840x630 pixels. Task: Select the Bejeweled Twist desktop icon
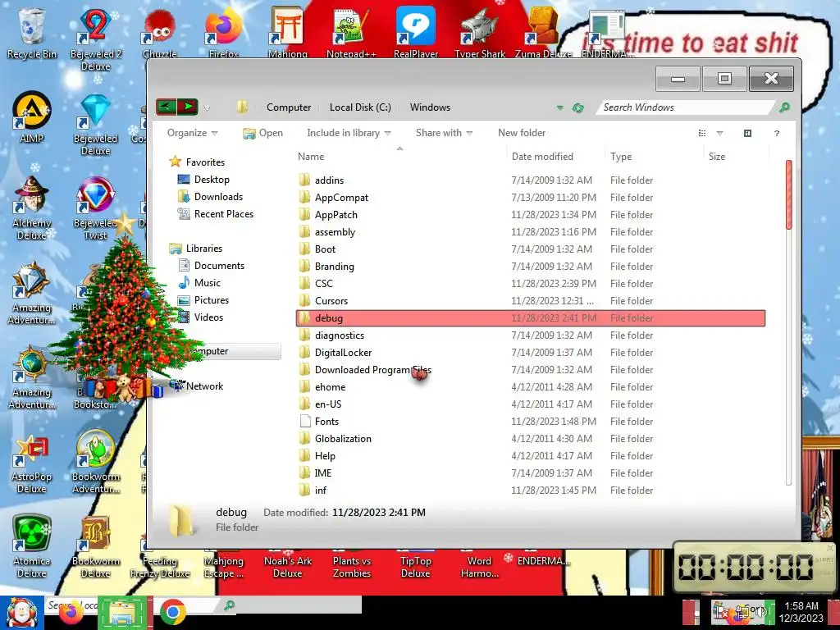[x=95, y=209]
